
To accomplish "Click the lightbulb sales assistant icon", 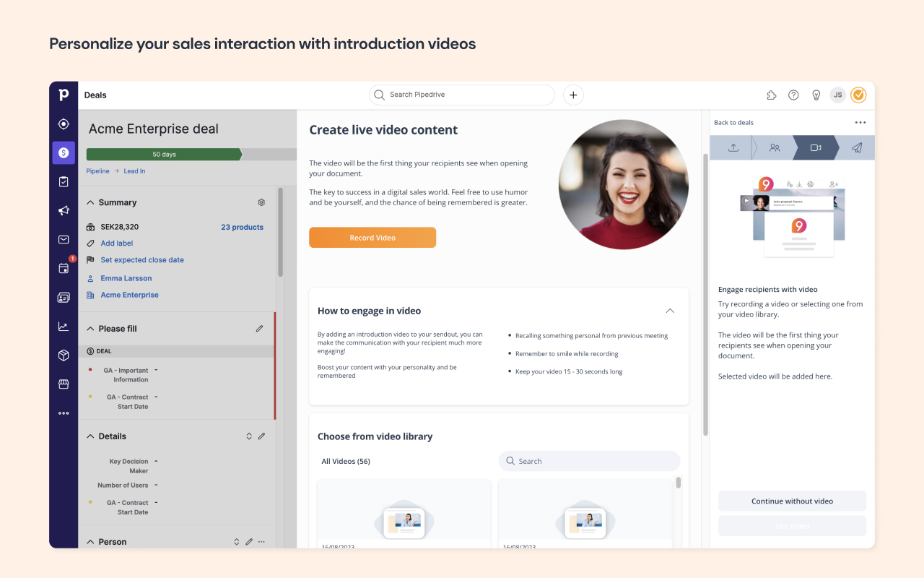I will (x=816, y=95).
